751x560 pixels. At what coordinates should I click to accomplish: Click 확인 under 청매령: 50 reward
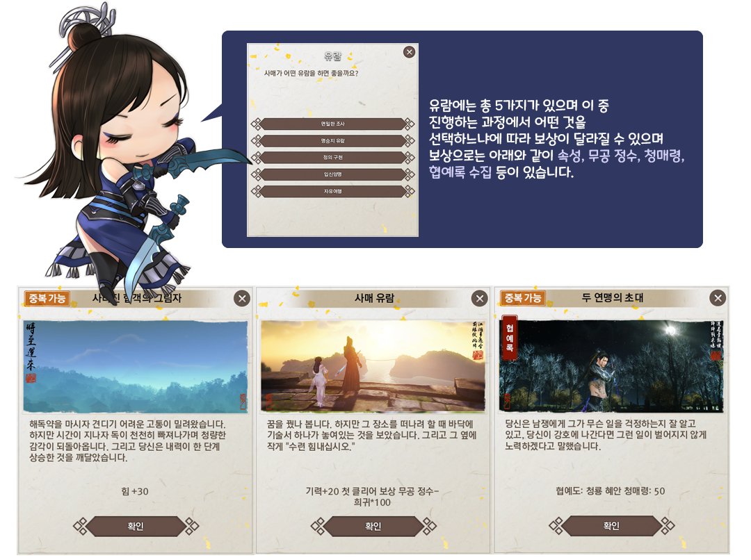612,525
